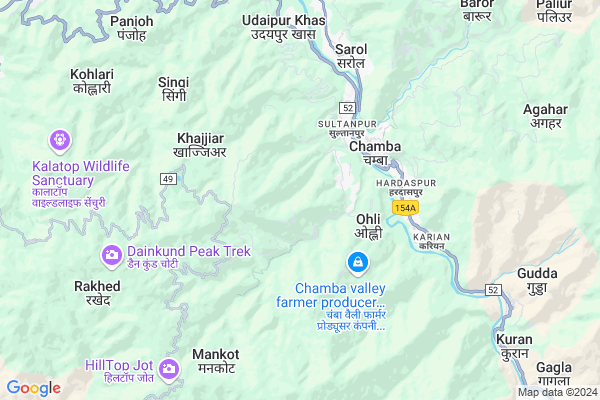The height and width of the screenshot is (400, 600).
Task: Click the route 49 road shield
Action: (x=168, y=179)
